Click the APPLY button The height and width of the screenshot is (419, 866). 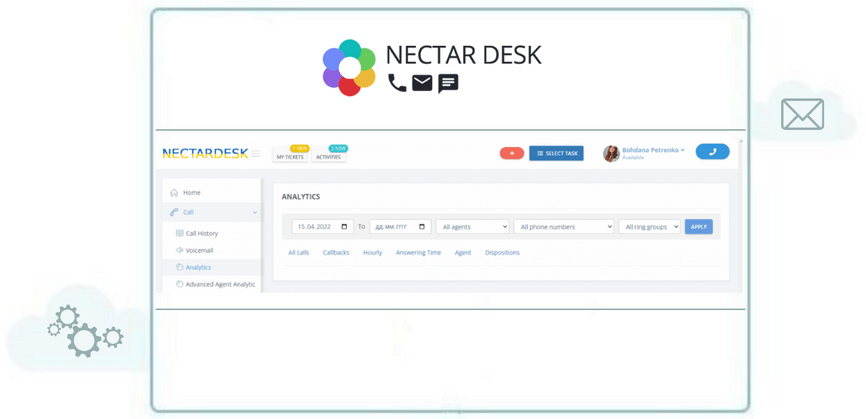(699, 227)
